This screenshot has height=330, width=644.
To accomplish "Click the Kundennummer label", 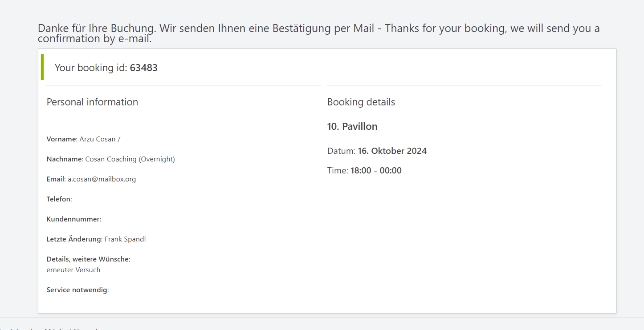I will tap(74, 219).
